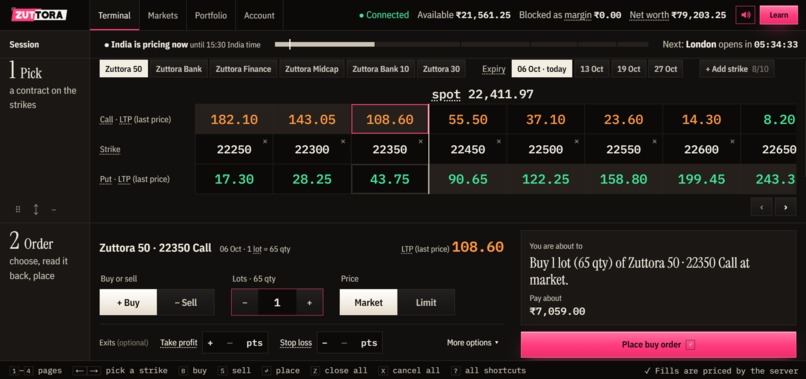Select the 22500 call price 37.10
Image resolution: width=806 pixels, height=379 pixels.
[545, 119]
